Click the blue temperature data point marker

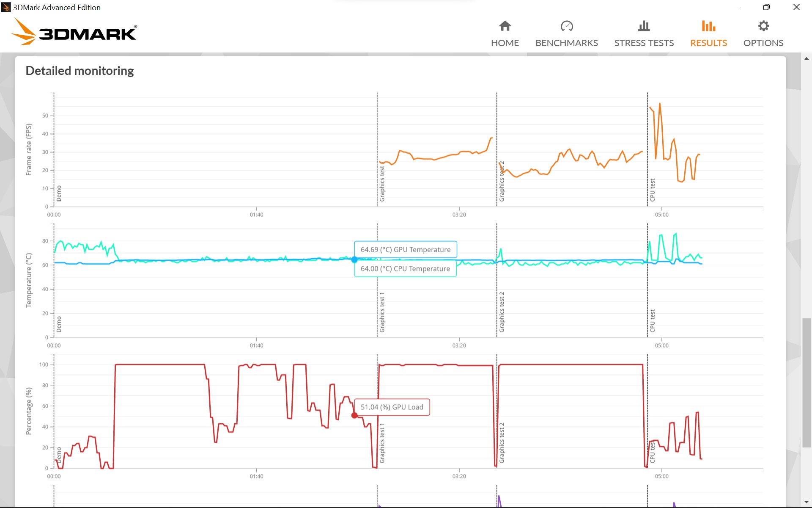(x=354, y=260)
